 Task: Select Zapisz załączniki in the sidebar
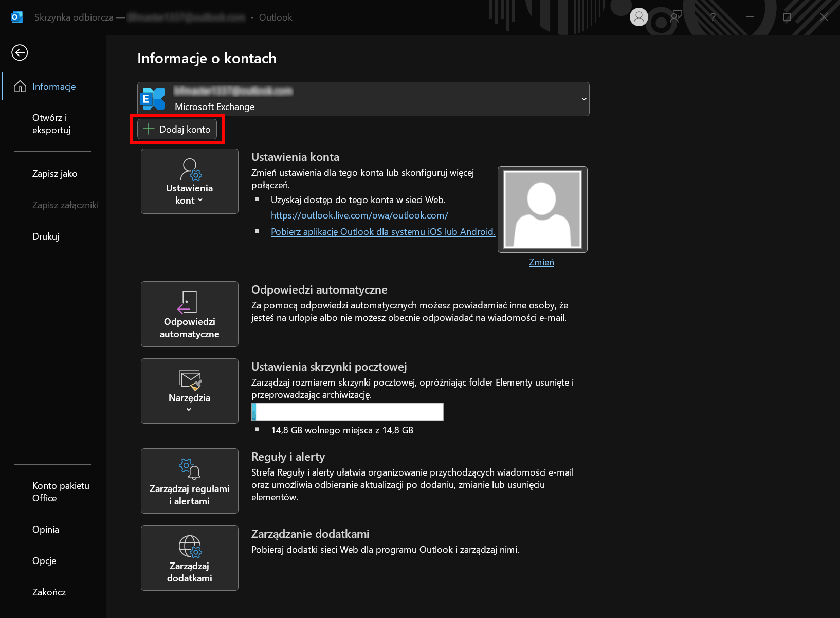click(x=65, y=205)
